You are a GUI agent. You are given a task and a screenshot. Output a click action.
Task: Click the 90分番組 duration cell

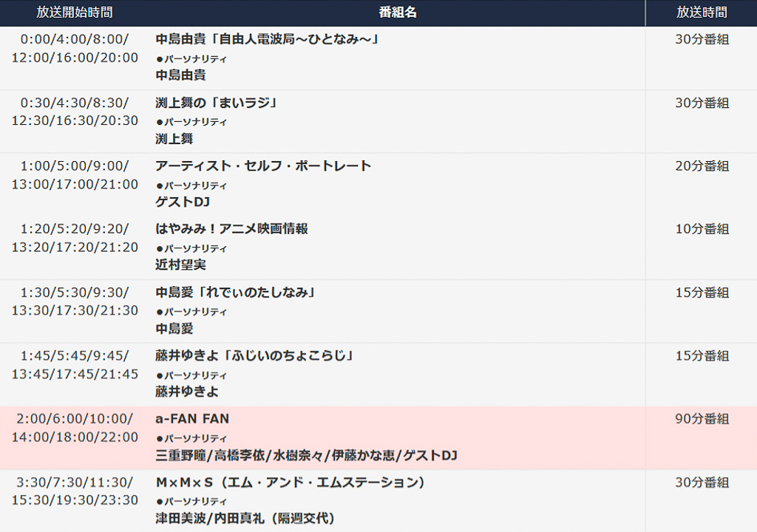tap(702, 419)
